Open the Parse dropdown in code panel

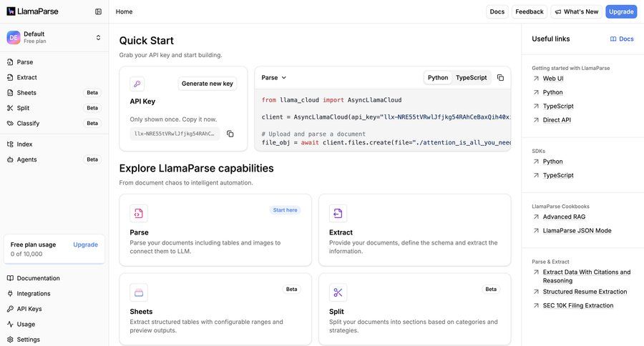pos(274,78)
